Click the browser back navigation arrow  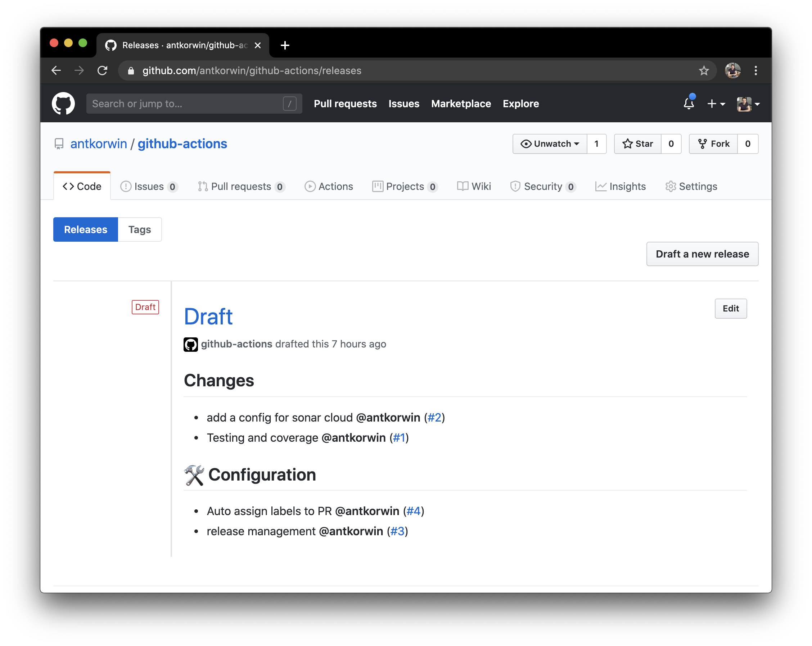56,70
